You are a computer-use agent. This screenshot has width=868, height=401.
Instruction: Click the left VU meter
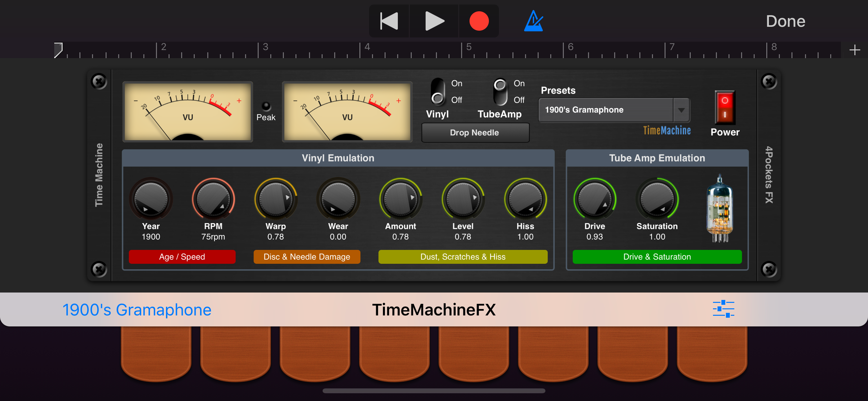(188, 111)
